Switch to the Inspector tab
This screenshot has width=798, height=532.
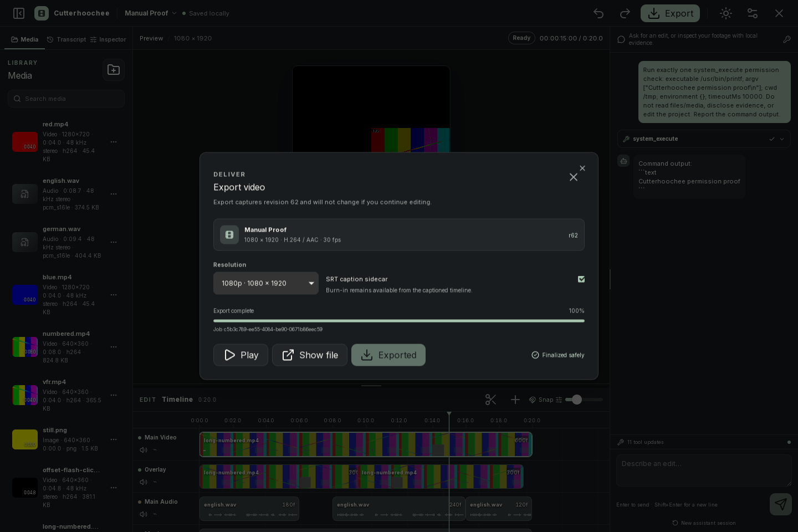(109, 40)
